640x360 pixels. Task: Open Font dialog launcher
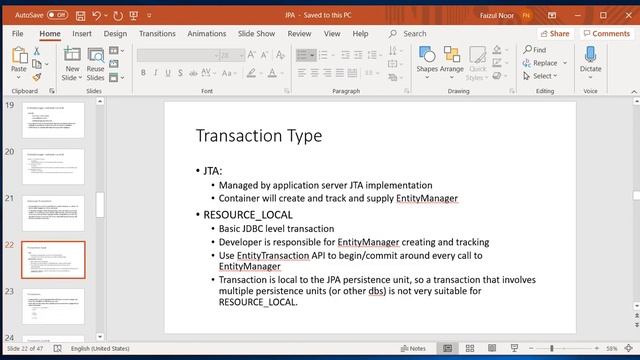(287, 91)
